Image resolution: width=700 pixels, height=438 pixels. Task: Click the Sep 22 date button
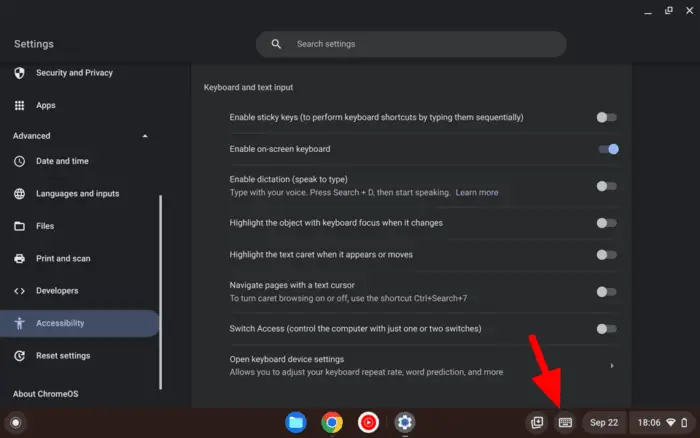tap(604, 422)
